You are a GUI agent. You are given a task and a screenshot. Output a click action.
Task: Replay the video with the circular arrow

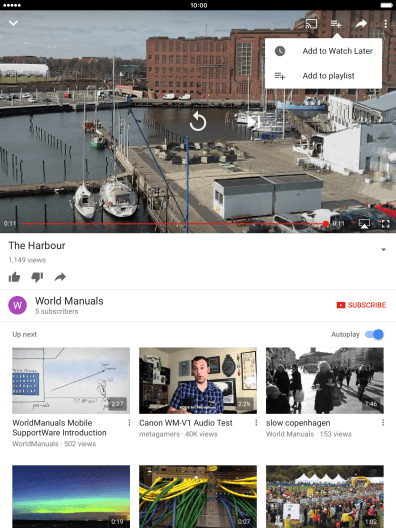point(198,122)
